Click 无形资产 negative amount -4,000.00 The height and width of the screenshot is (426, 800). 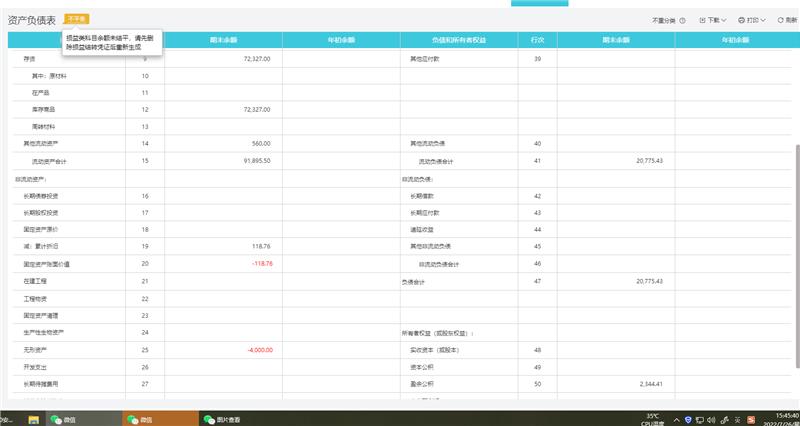[x=259, y=349]
